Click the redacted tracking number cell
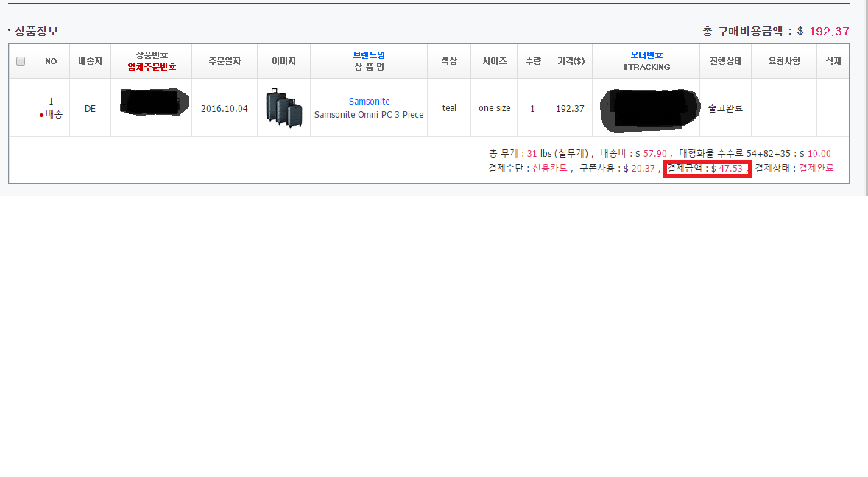Image resolution: width=868 pixels, height=477 pixels. click(x=646, y=108)
